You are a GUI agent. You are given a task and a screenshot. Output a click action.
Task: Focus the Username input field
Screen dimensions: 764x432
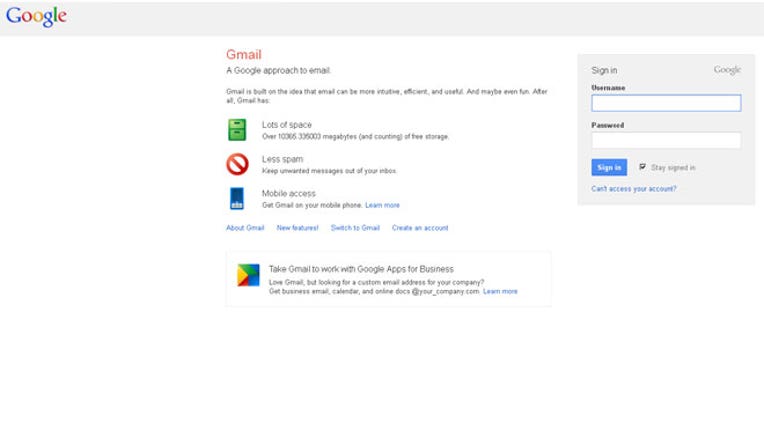(x=666, y=103)
